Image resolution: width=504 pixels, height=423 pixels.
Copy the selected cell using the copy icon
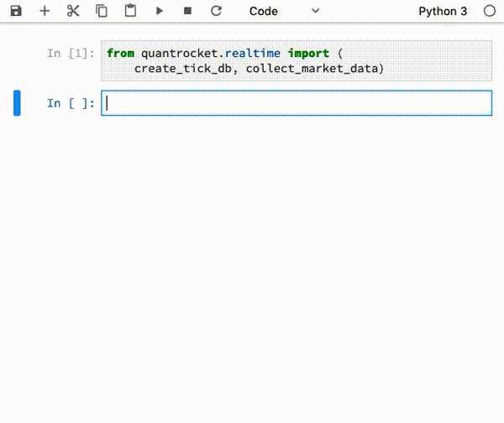point(102,11)
